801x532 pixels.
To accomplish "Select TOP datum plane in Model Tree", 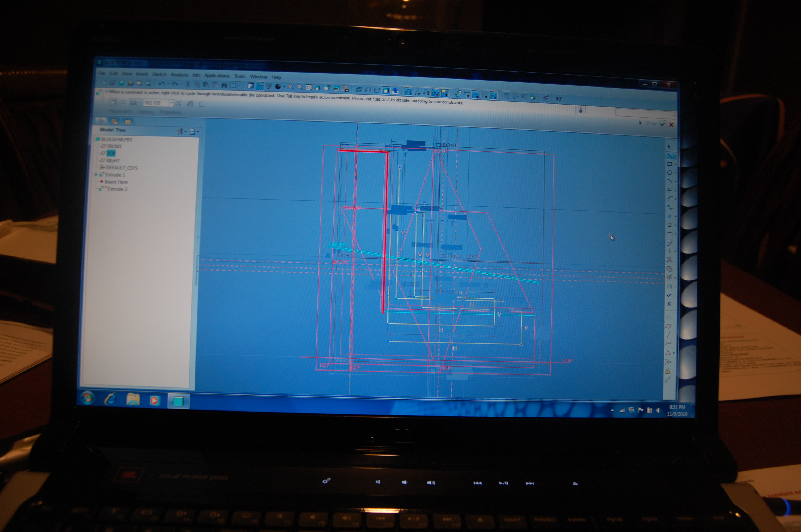I will [111, 153].
